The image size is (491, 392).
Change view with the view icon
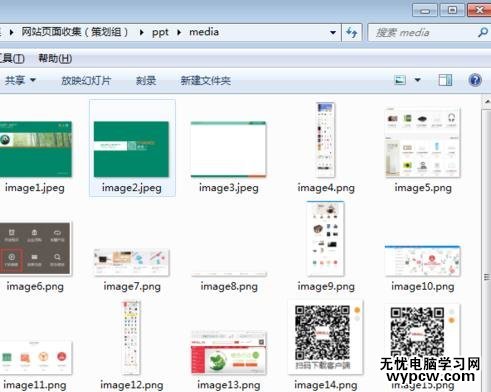(400, 80)
